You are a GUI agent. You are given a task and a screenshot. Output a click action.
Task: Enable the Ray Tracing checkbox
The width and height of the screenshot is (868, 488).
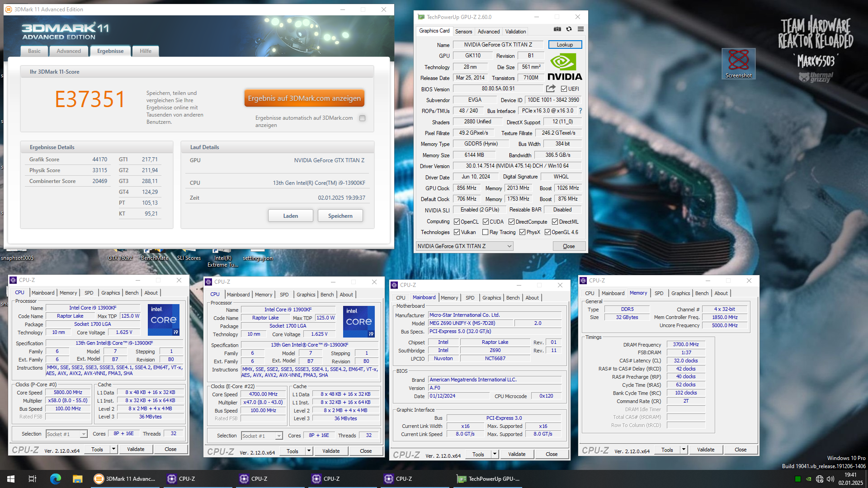click(x=485, y=232)
